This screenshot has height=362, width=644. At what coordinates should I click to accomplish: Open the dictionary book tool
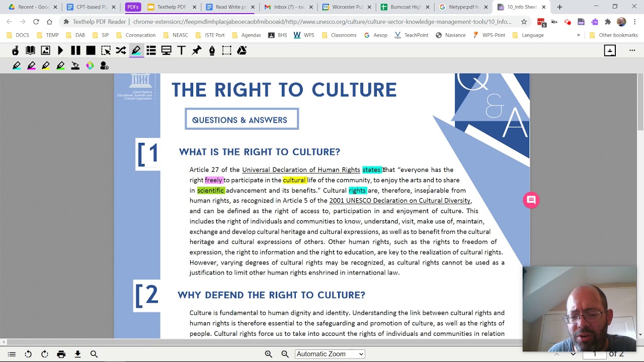[31, 50]
